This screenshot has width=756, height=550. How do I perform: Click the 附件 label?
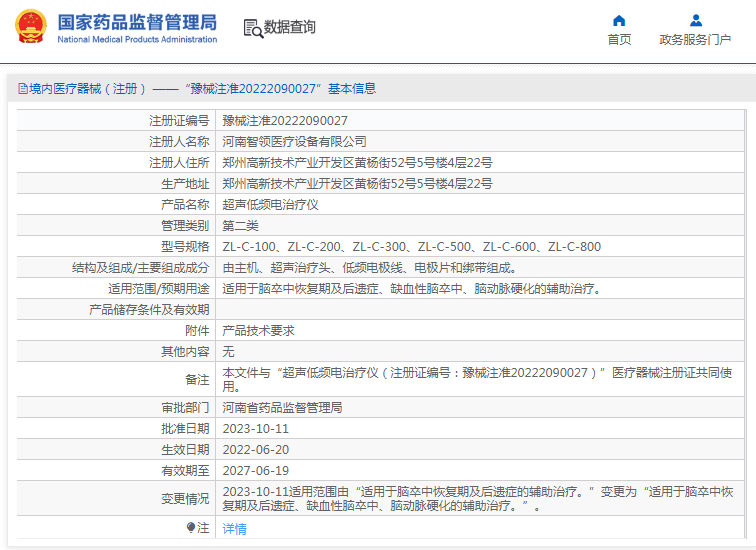pos(197,331)
